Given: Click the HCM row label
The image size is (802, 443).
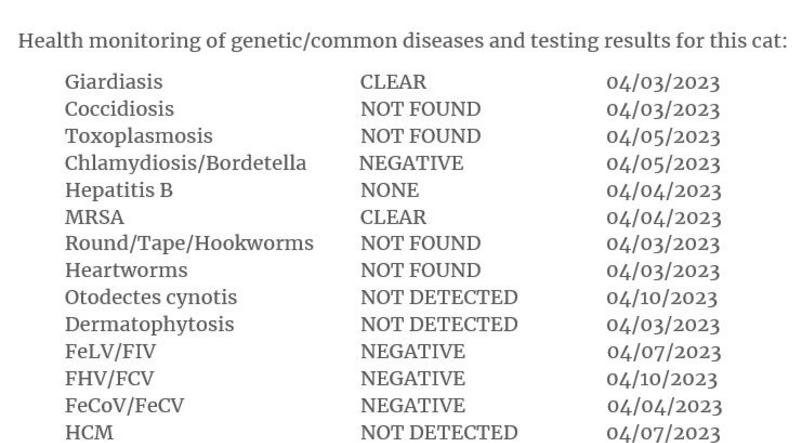Looking at the screenshot, I should click(89, 433).
